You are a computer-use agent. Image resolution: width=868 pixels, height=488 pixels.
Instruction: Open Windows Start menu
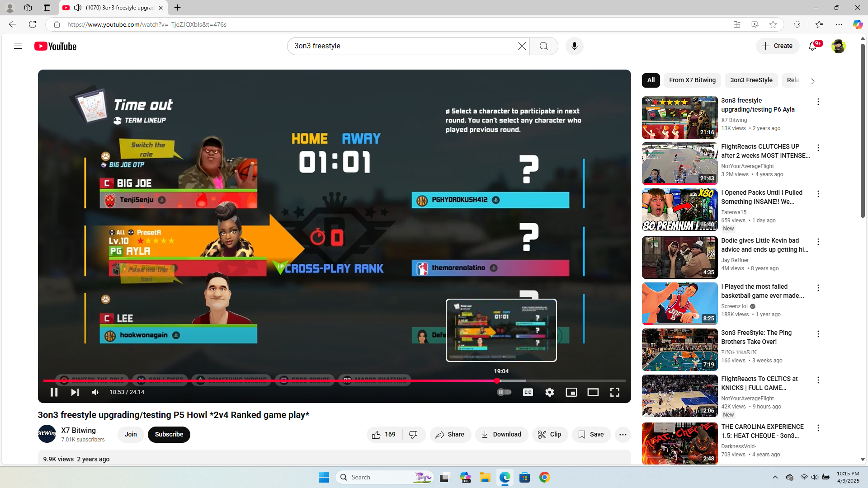coord(324,477)
